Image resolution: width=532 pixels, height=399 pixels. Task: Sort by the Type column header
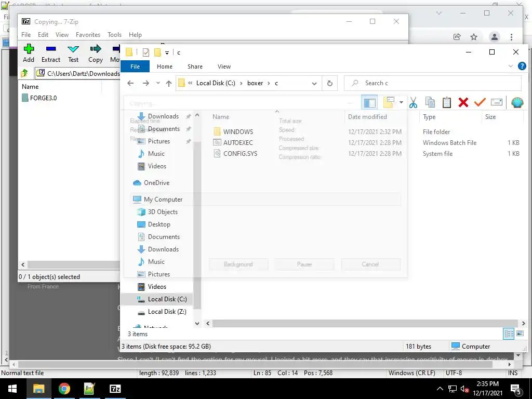429,117
